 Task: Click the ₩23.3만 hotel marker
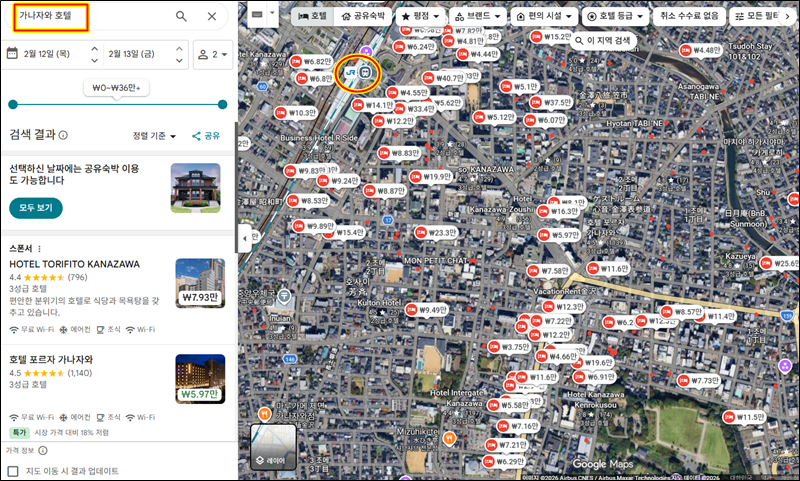(x=436, y=233)
